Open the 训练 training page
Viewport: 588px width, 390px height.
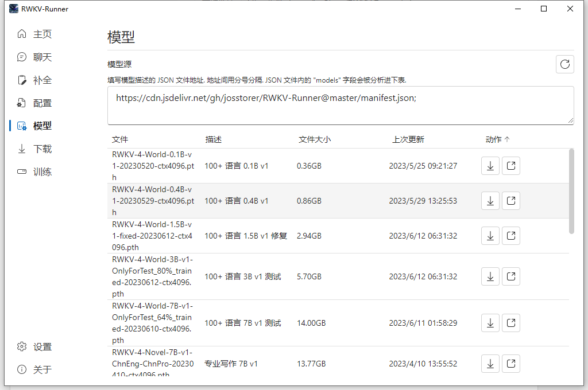[34, 172]
